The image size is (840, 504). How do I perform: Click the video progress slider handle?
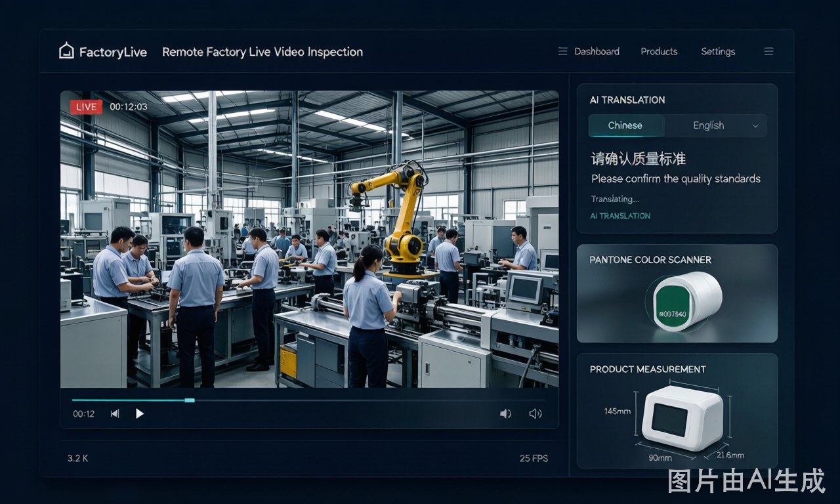pyautogui.click(x=190, y=400)
